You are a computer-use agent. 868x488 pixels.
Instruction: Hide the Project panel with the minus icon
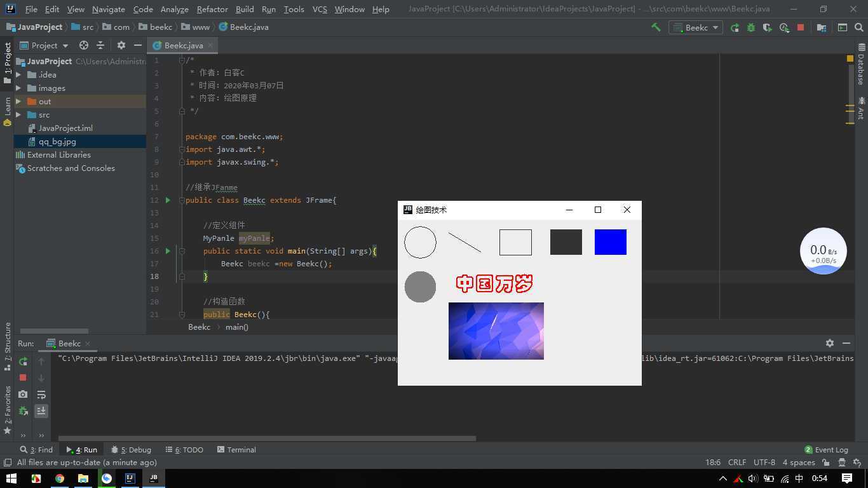point(138,45)
